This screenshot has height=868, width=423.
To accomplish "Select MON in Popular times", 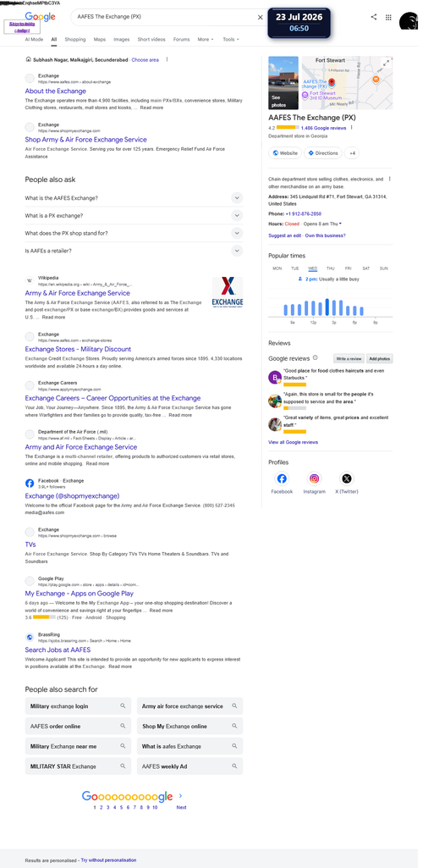I will 277,268.
